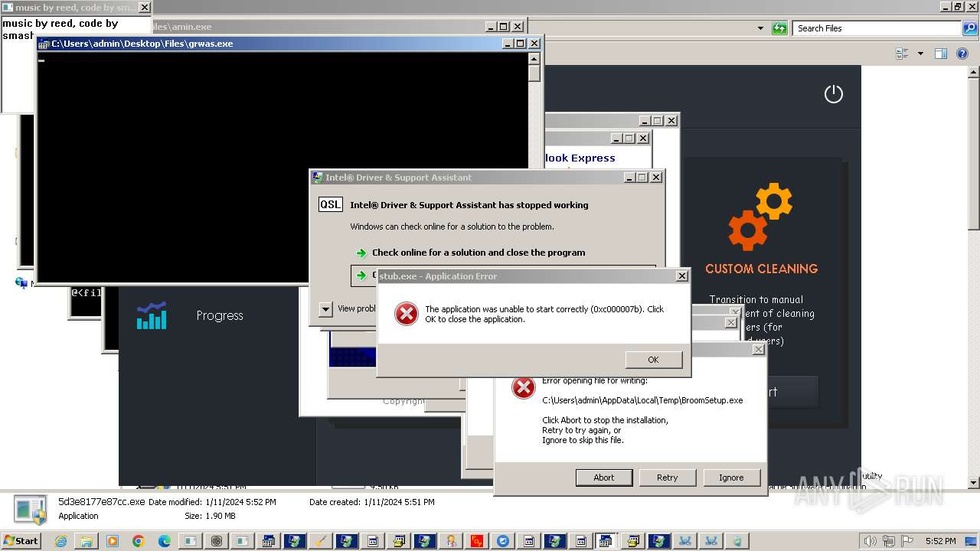Open Google Chrome from the taskbar

138,541
